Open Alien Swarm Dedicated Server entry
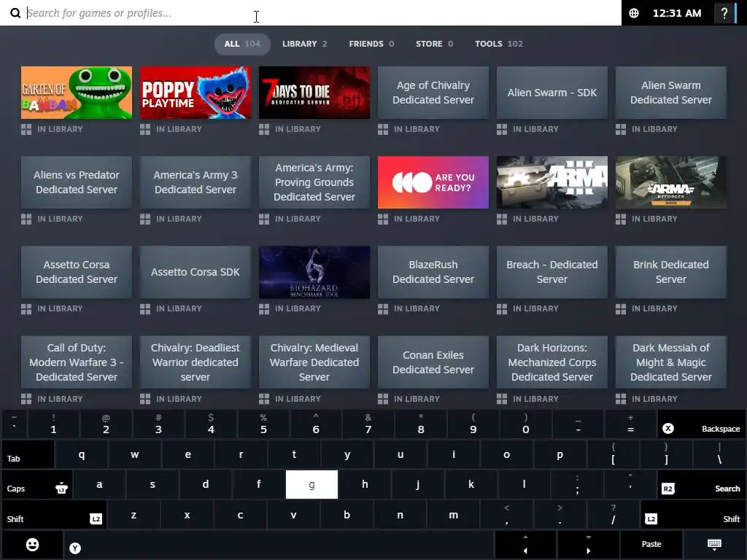Image resolution: width=747 pixels, height=560 pixels. (x=671, y=93)
